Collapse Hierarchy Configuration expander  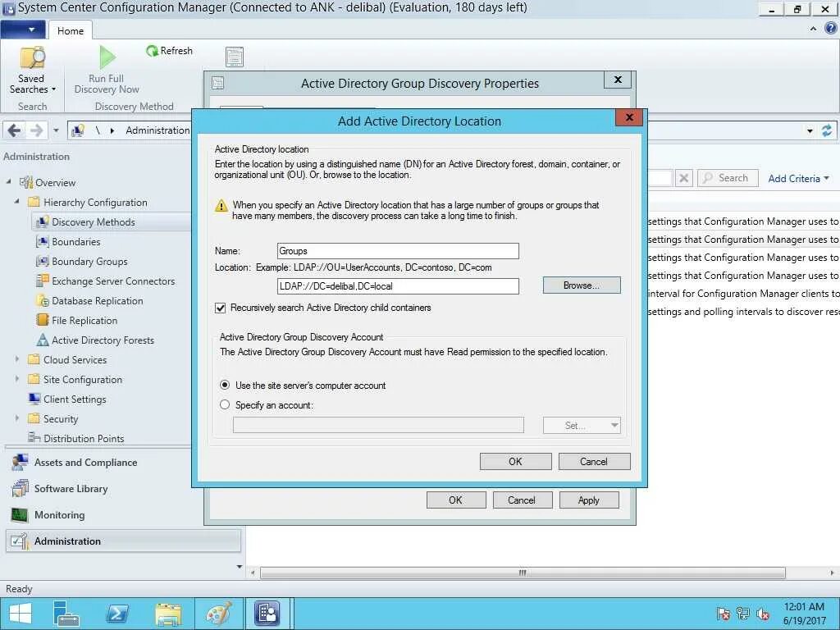(17, 202)
